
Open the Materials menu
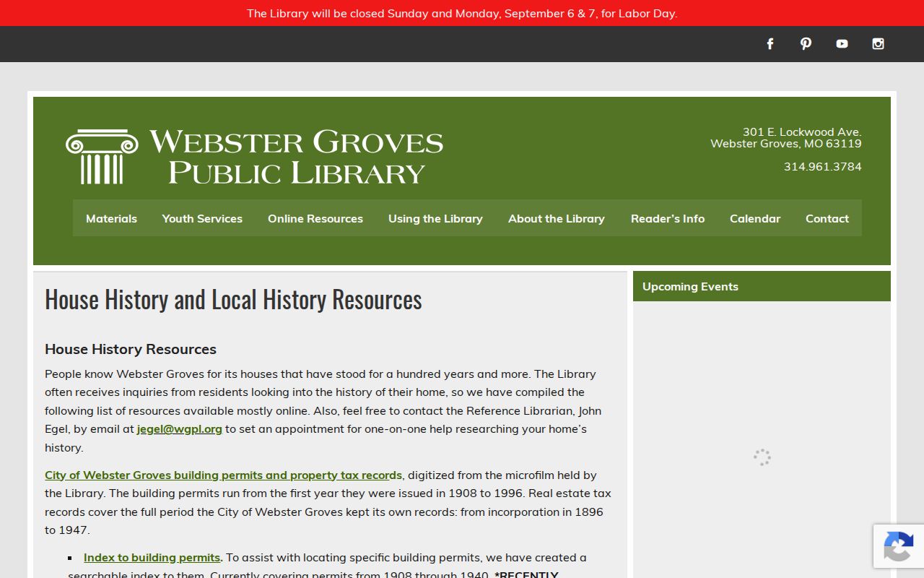(x=111, y=218)
